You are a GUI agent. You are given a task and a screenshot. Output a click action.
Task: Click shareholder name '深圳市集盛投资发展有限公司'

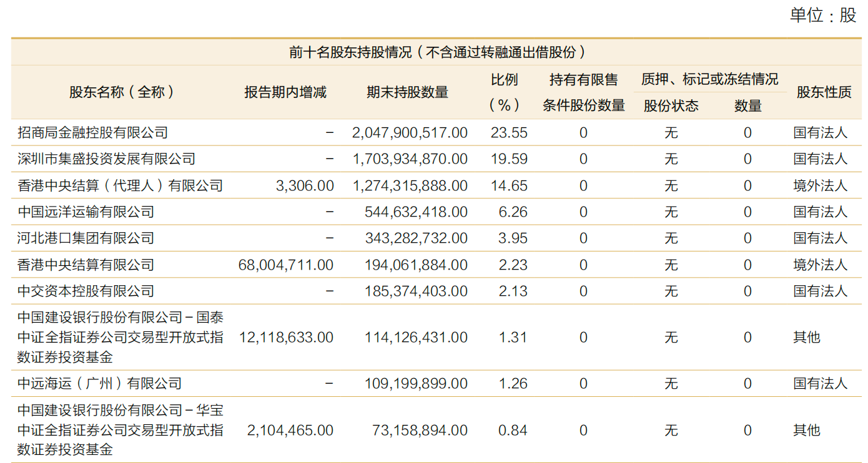[x=107, y=159]
